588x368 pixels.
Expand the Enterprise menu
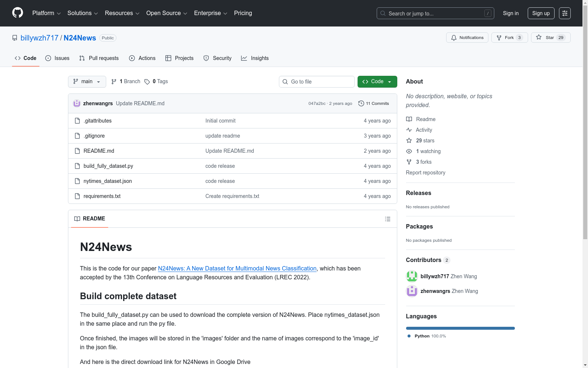point(211,13)
